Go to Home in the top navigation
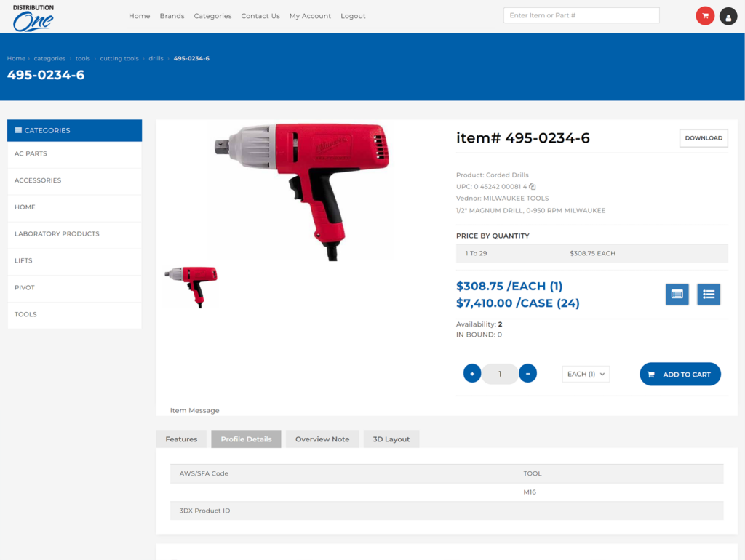The height and width of the screenshot is (560, 745). tap(139, 16)
